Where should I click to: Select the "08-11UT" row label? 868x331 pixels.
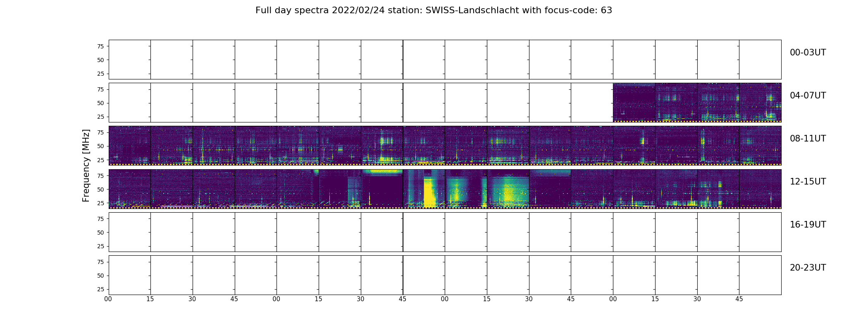pyautogui.click(x=808, y=139)
